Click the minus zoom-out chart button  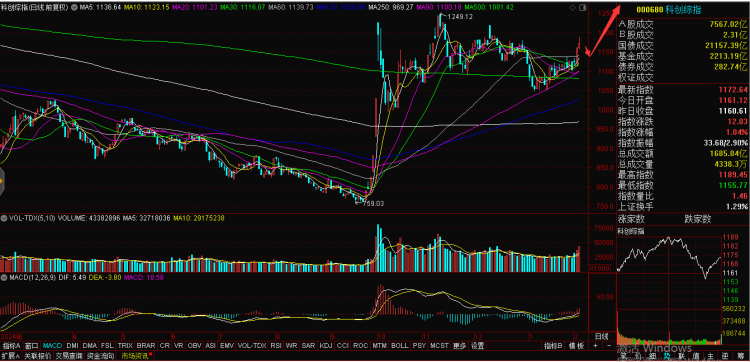[x=609, y=346]
